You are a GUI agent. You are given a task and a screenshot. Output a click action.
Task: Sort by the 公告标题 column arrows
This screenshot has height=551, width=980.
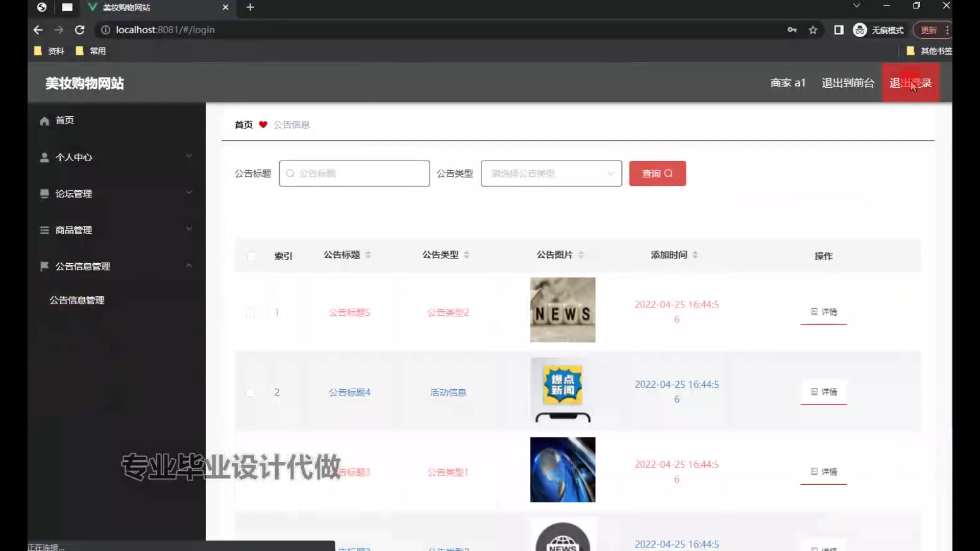368,255
